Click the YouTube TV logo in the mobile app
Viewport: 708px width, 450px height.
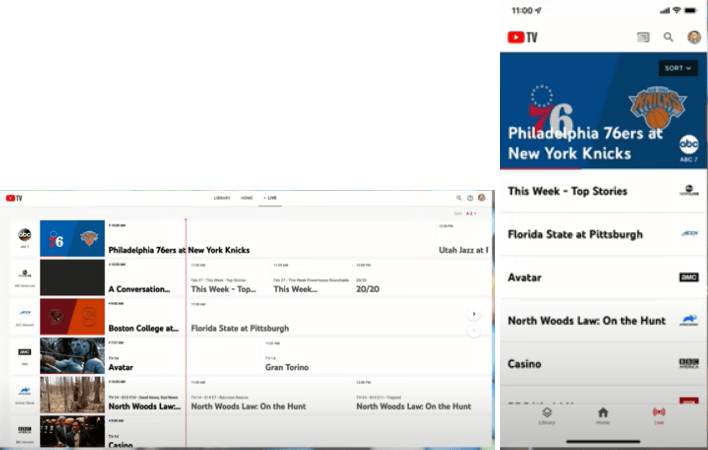(522, 37)
